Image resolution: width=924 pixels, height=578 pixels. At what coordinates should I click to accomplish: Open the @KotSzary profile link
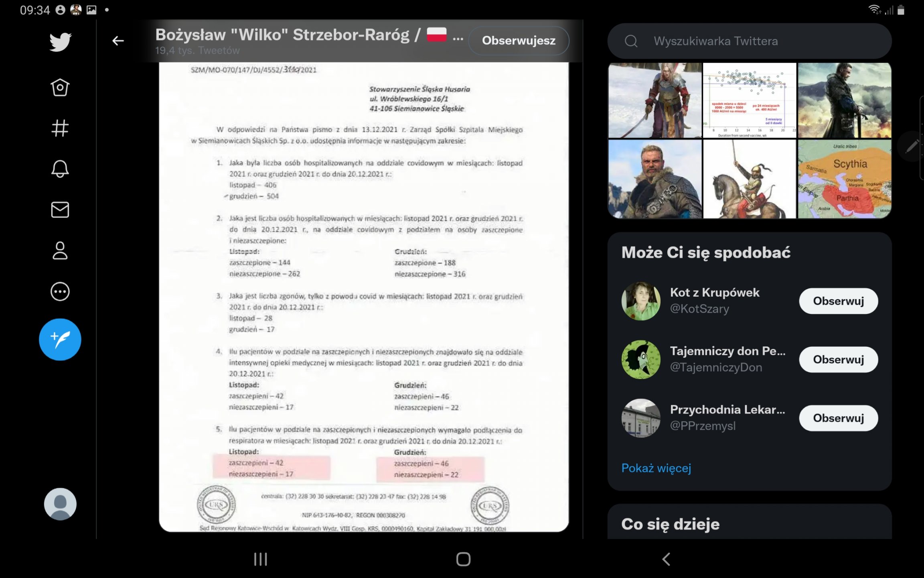699,309
